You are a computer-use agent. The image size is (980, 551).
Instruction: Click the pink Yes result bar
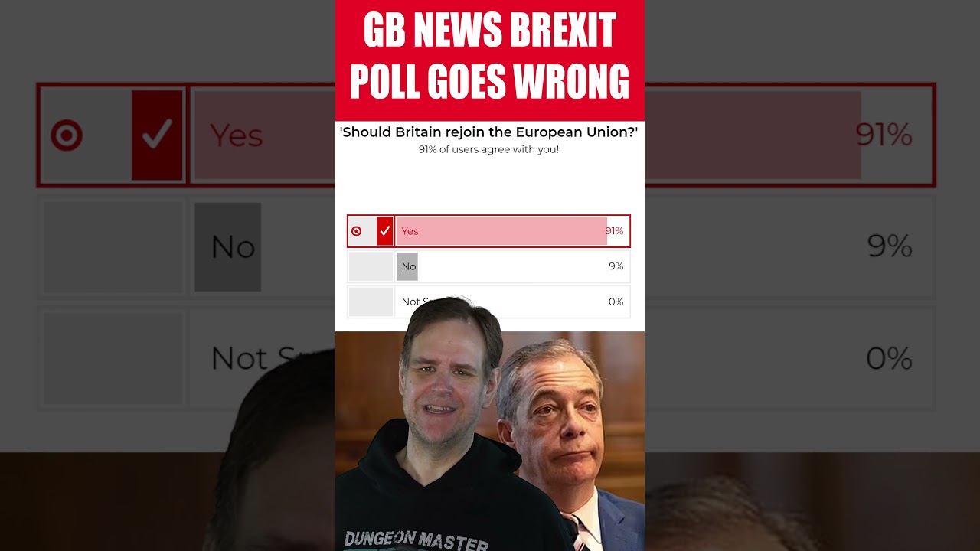pos(501,231)
